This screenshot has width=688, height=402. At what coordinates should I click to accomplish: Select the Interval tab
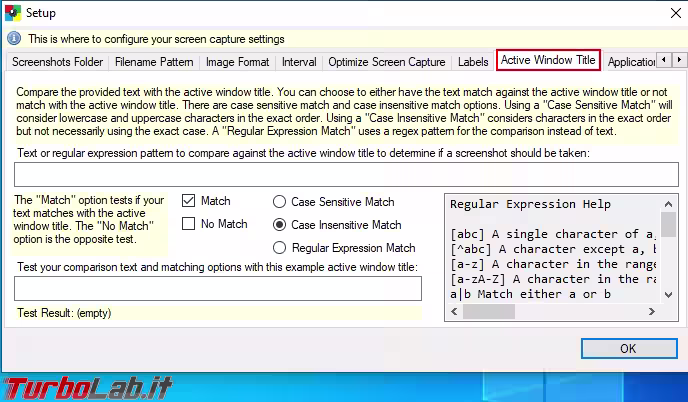[x=299, y=62]
